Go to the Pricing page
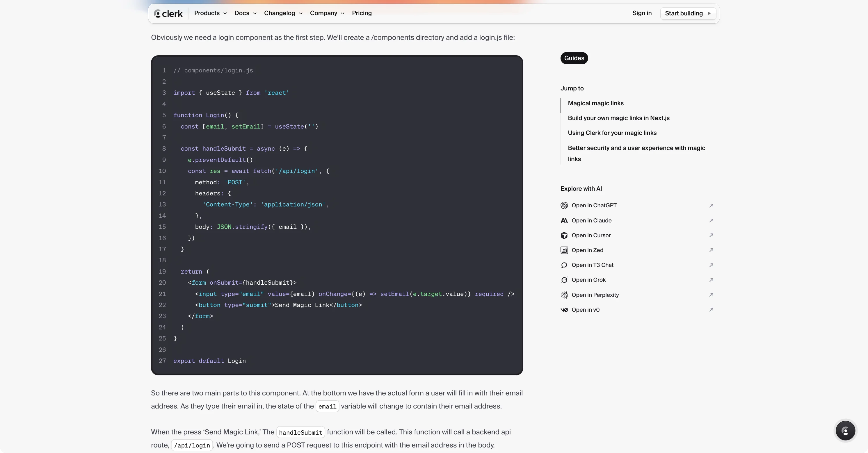The image size is (868, 453). (x=362, y=13)
